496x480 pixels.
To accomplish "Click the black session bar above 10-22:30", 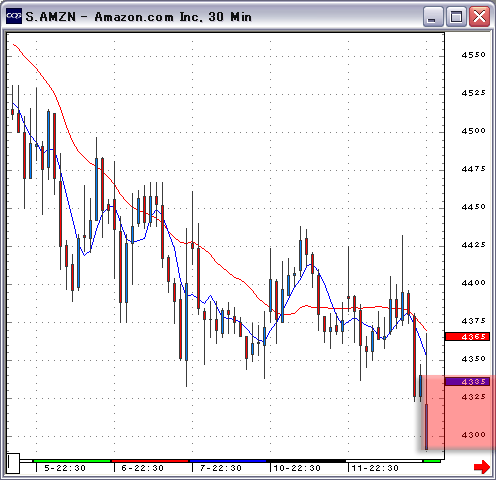I will [x=306, y=461].
